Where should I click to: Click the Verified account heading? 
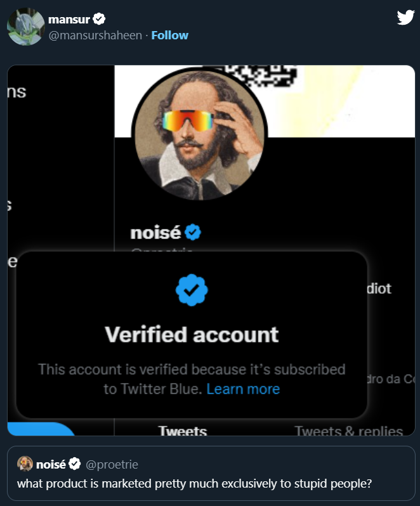(192, 334)
